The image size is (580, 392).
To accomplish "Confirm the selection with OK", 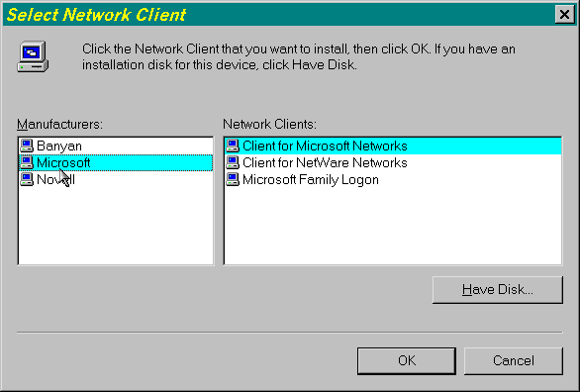I will coord(407,360).
